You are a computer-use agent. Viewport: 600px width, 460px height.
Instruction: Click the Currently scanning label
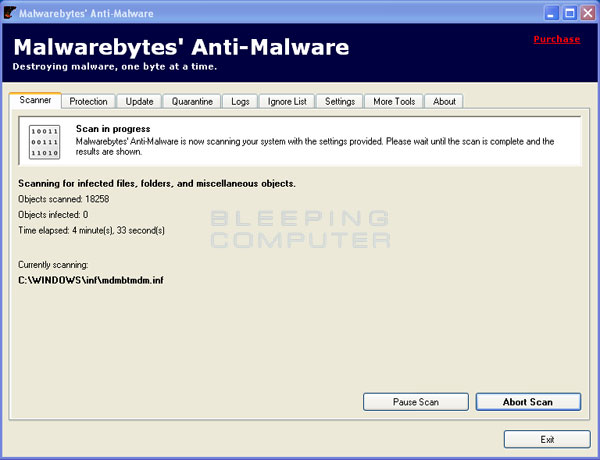click(x=53, y=265)
